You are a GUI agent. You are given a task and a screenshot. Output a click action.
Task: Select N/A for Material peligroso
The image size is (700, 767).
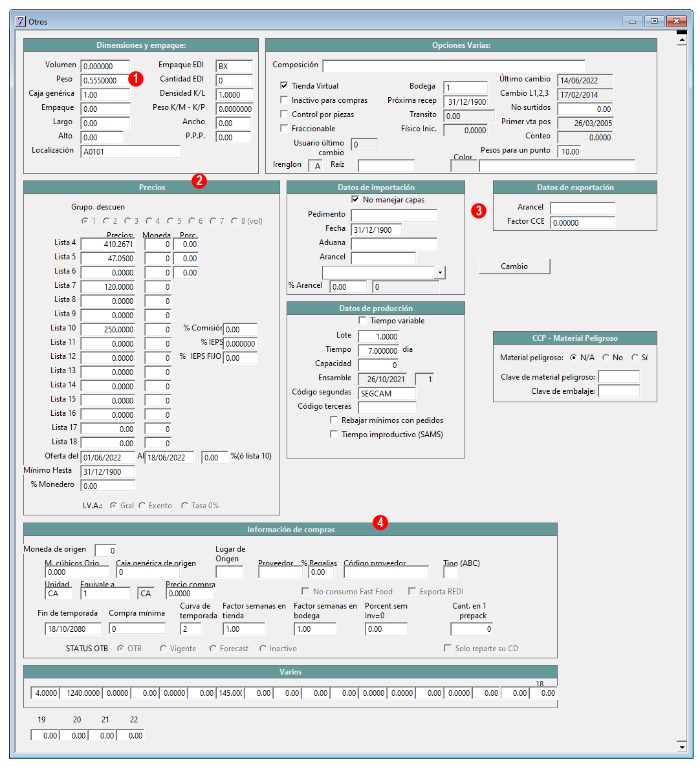(573, 358)
